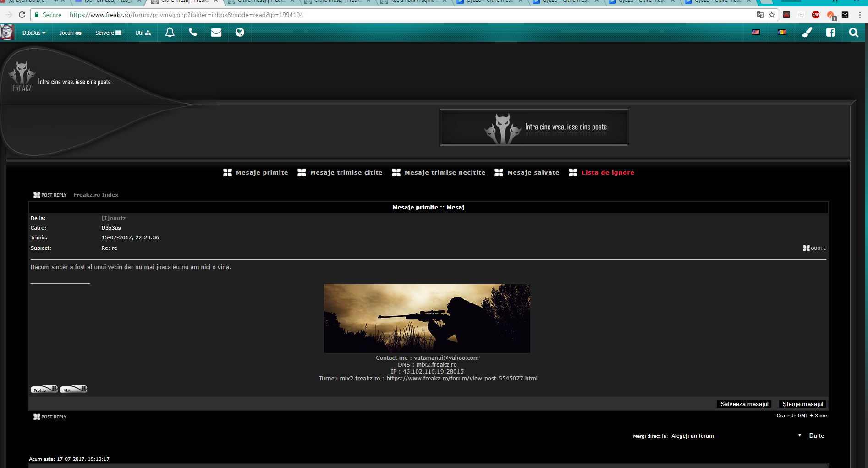Click the mail extension icon in toolbar
The width and height of the screenshot is (868, 468).
845,15
